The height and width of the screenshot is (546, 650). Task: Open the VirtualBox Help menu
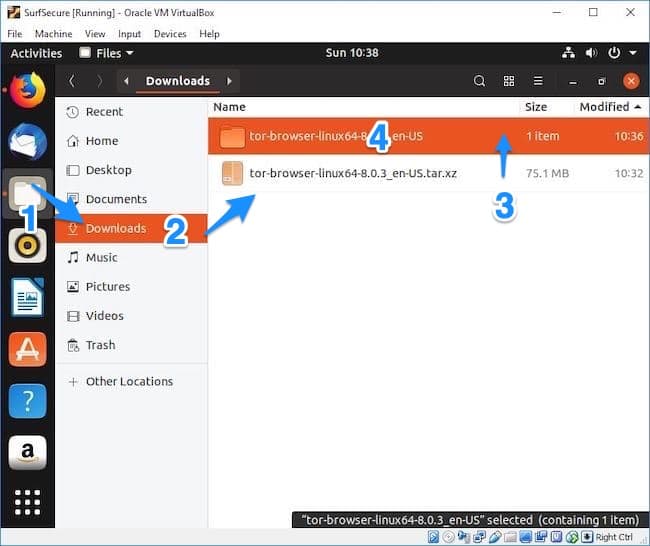[x=209, y=34]
